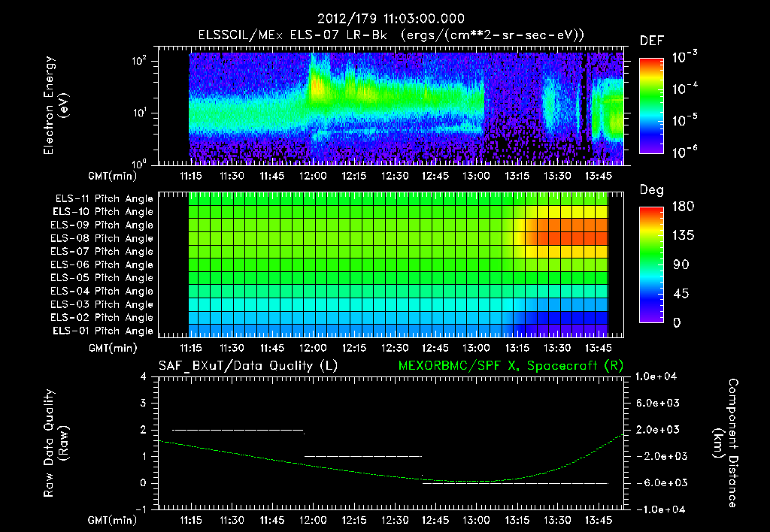
Task: Click the 45 tick label on Deg color bar
Action: (681, 294)
